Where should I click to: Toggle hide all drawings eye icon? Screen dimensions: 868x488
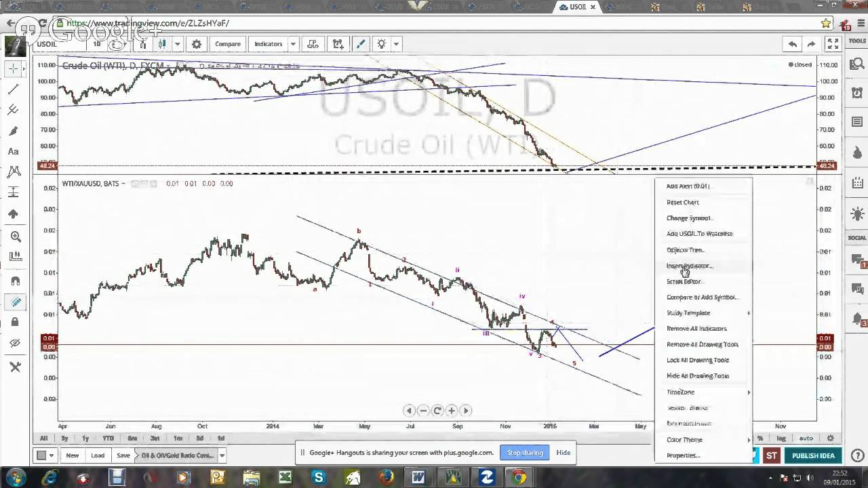coord(15,344)
